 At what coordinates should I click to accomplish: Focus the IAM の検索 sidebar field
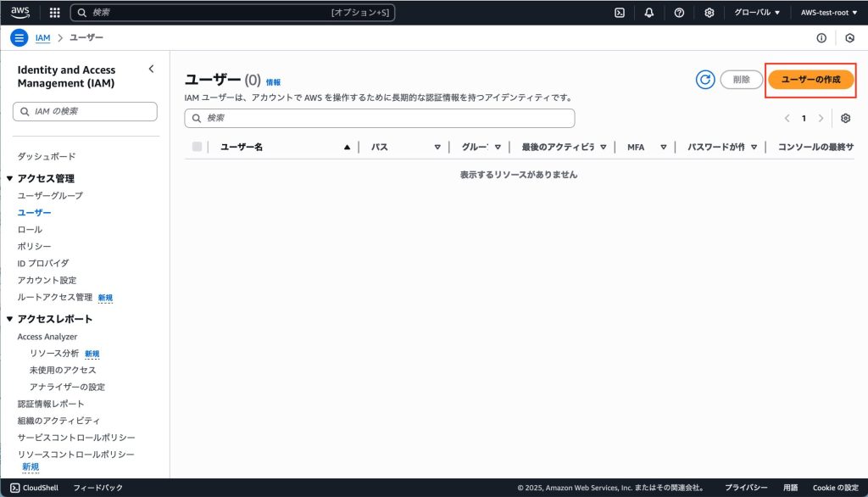(x=85, y=111)
